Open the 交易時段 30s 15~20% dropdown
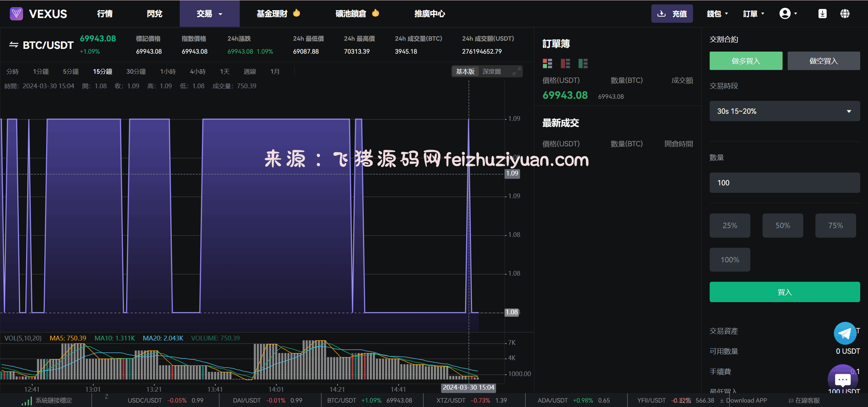This screenshot has width=868, height=407. [784, 111]
